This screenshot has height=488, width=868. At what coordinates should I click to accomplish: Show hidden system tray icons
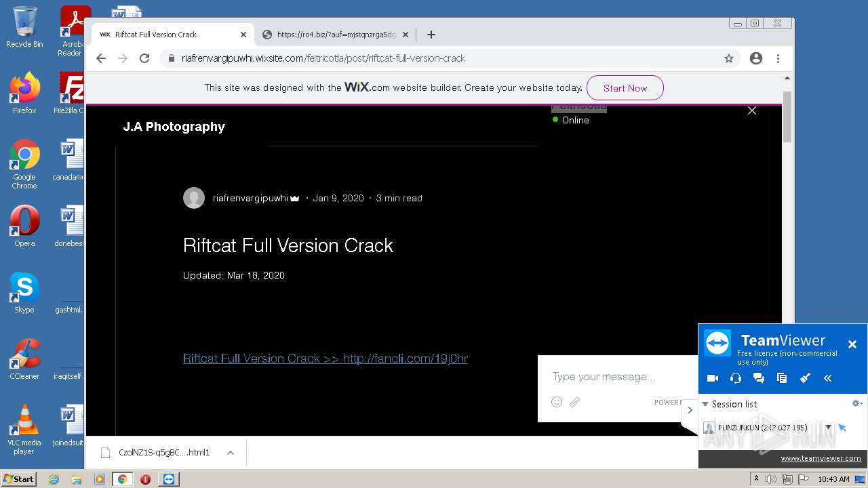[x=756, y=479]
